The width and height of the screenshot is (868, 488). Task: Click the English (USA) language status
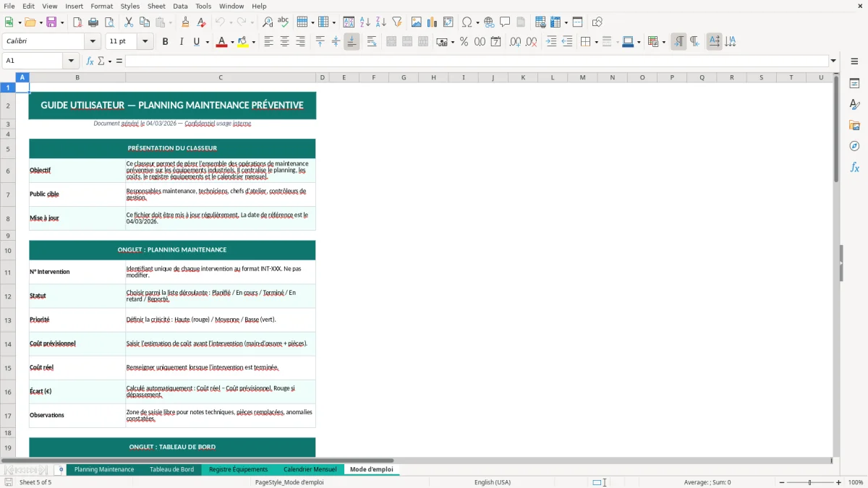click(x=493, y=482)
